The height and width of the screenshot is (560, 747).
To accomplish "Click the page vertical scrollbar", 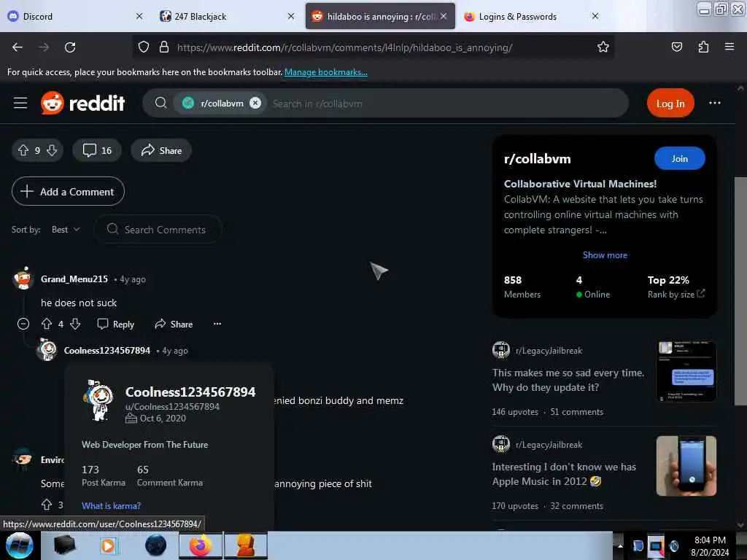I will 740,290.
